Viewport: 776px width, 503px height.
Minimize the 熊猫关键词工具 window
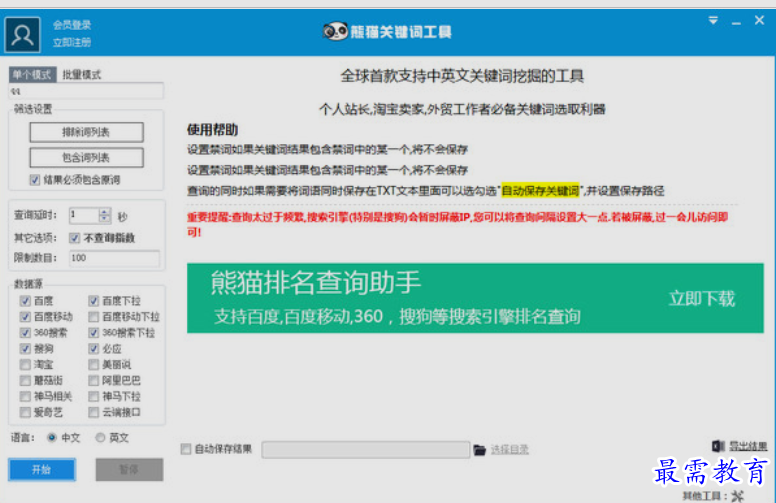click(x=736, y=23)
